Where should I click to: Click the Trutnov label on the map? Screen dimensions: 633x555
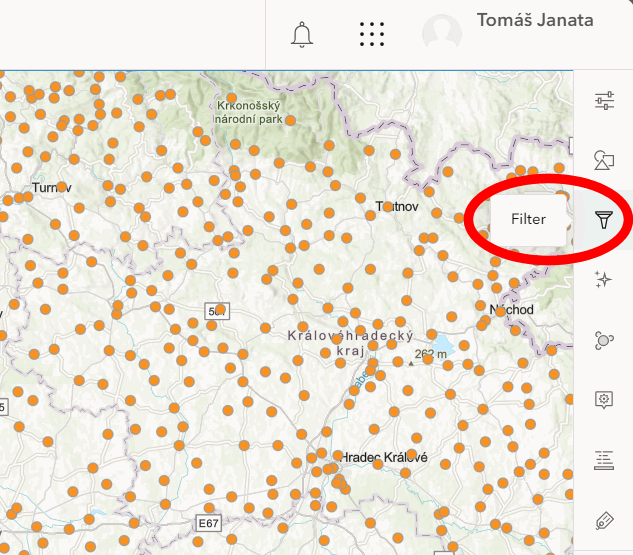coord(397,206)
